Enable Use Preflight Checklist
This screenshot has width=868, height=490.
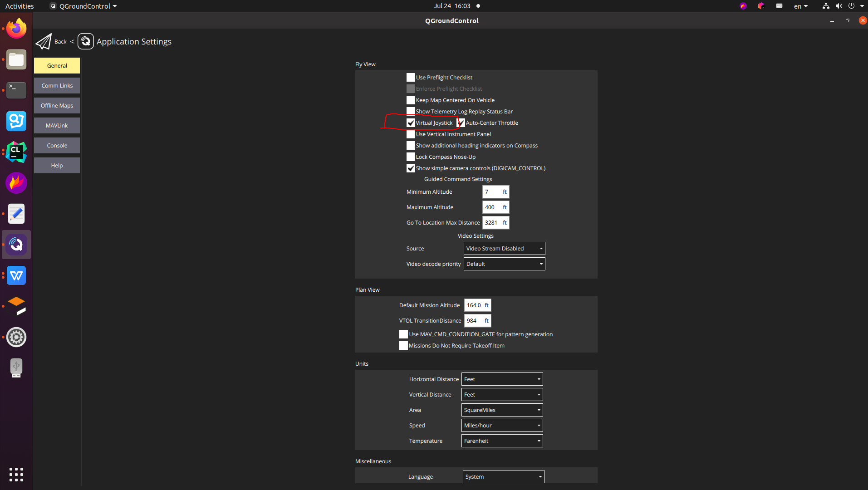coord(411,78)
